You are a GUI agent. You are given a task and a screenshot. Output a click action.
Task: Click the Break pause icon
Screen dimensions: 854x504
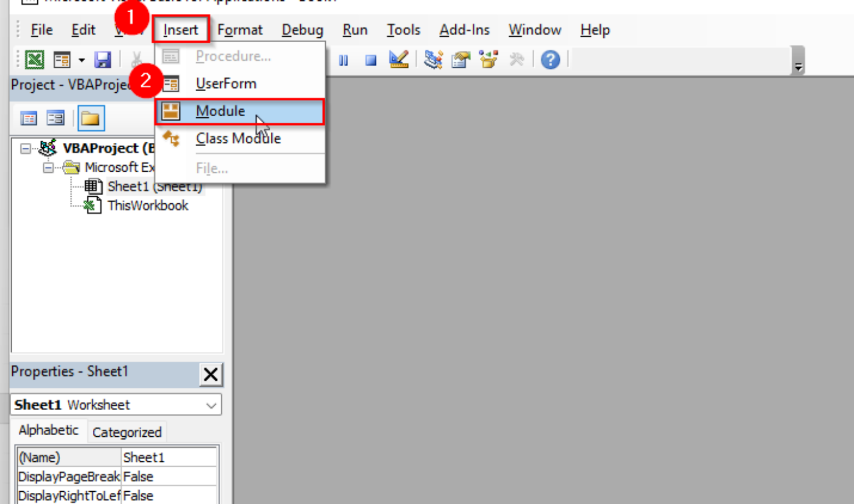(344, 60)
